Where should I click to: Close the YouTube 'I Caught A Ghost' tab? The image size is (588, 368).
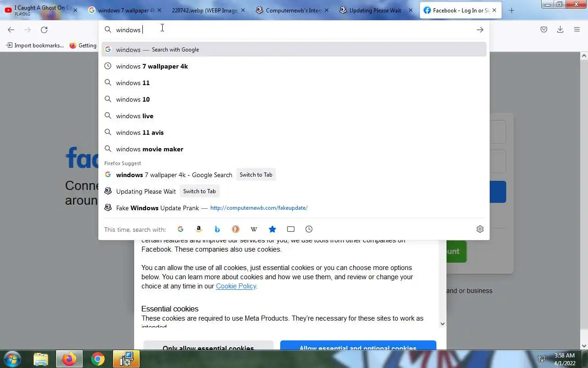tap(75, 10)
